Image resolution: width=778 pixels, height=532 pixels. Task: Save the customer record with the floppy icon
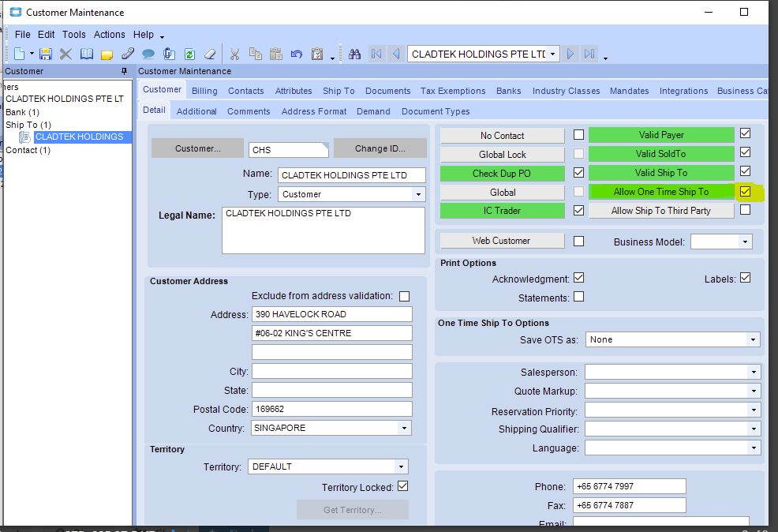tap(46, 54)
